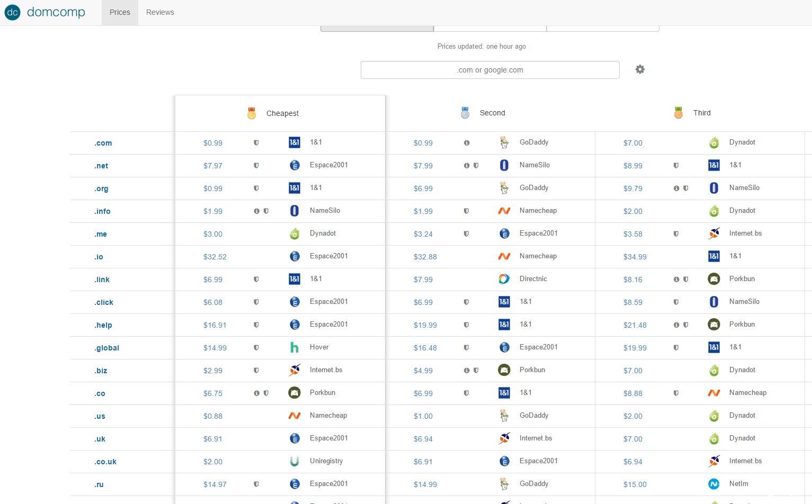Click the Dynadot logo in the .com row

point(714,142)
